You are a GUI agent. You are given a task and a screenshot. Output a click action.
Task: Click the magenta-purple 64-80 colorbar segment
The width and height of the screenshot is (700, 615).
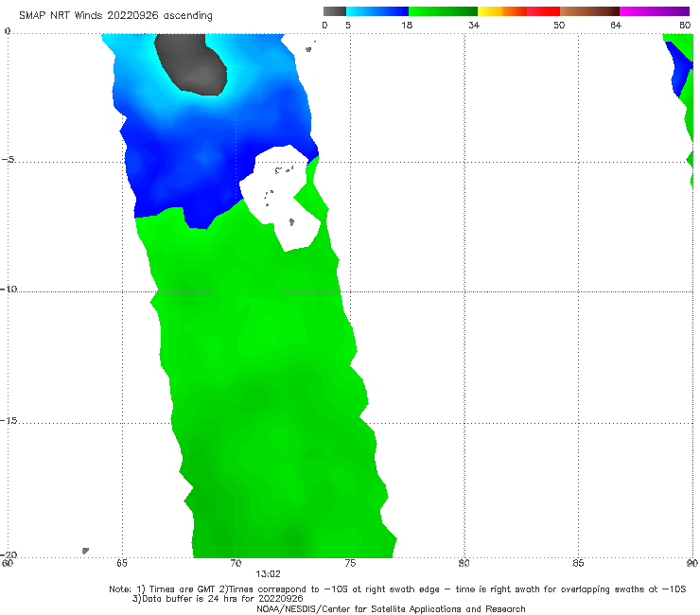pos(655,11)
